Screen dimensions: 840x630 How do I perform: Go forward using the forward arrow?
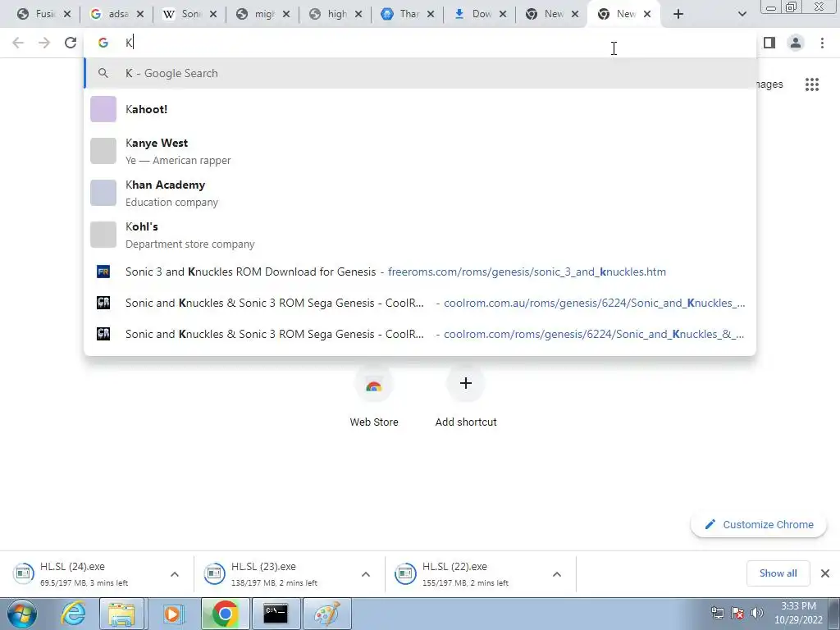pyautogui.click(x=44, y=43)
